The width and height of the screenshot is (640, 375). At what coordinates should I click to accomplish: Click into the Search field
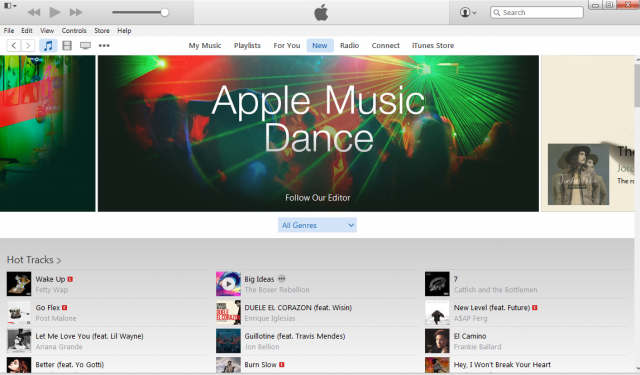click(537, 12)
